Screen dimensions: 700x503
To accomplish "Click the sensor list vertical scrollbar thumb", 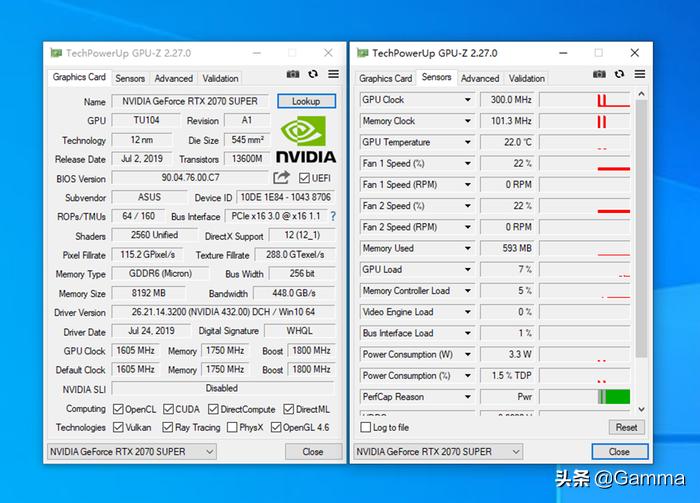I will (x=642, y=229).
